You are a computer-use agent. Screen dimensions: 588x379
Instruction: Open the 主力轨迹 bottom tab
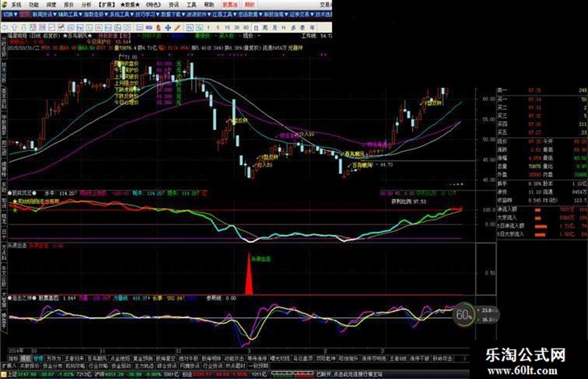point(144,365)
